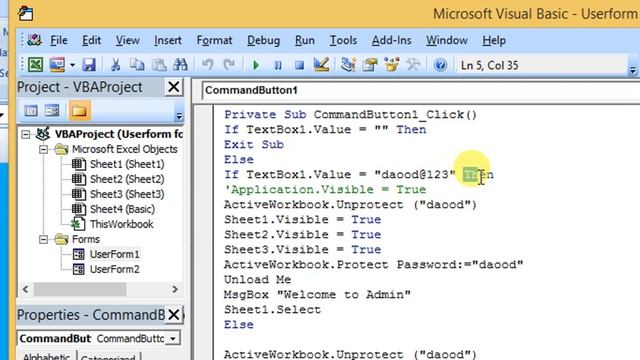Click the Project tree left scroll arrow
The width and height of the screenshot is (640, 360).
26,289
